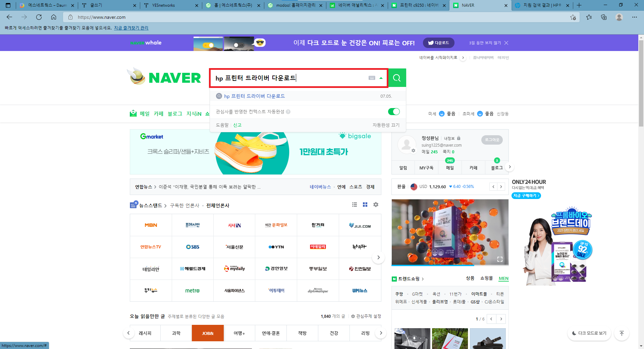The image size is (644, 349).
Task: Click the 신고 link in autocomplete
Action: (237, 125)
